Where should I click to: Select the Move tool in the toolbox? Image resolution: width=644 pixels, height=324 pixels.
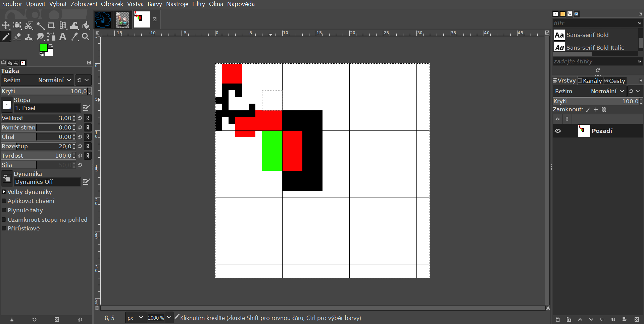pyautogui.click(x=6, y=25)
